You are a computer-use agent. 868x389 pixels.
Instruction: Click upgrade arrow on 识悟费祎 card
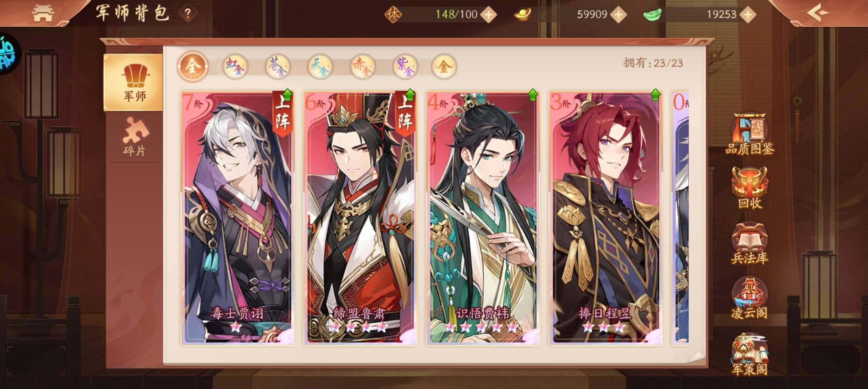pyautogui.click(x=533, y=95)
